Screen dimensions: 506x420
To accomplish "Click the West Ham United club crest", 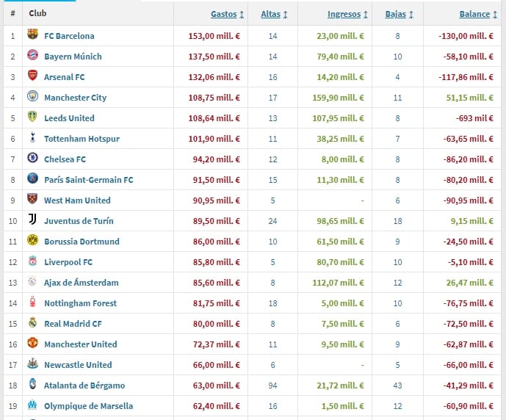I will 32,199.
